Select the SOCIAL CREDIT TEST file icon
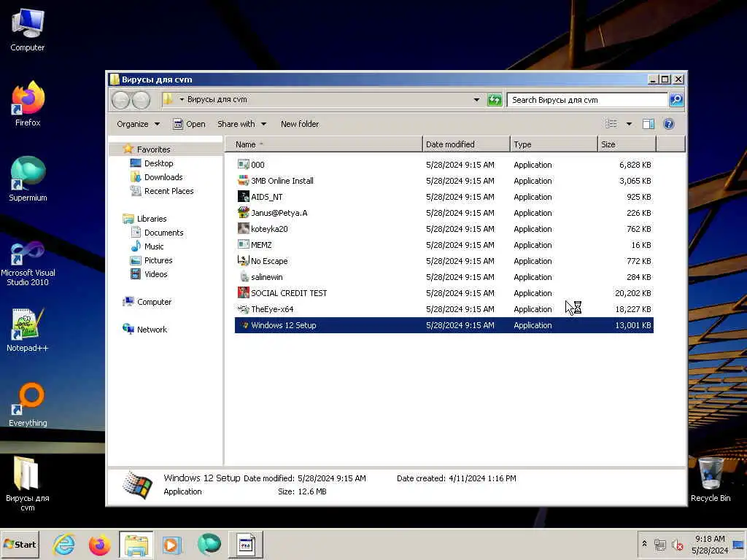The width and height of the screenshot is (747, 560). coord(244,293)
